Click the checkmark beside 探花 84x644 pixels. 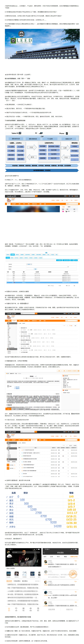[x=7, y=513]
